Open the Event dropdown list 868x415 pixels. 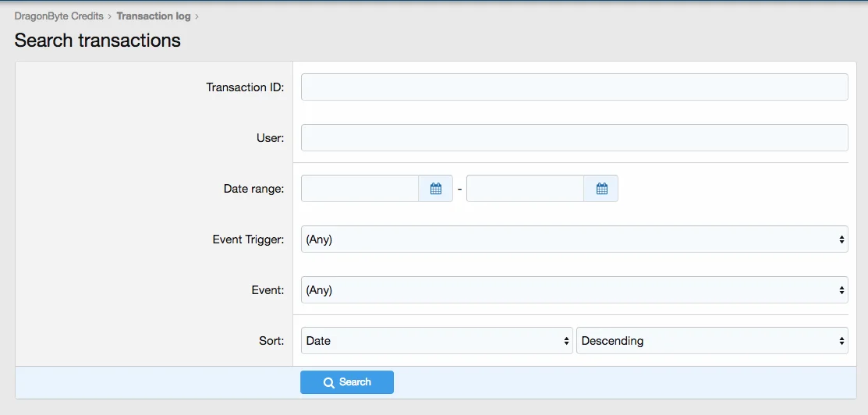click(574, 290)
